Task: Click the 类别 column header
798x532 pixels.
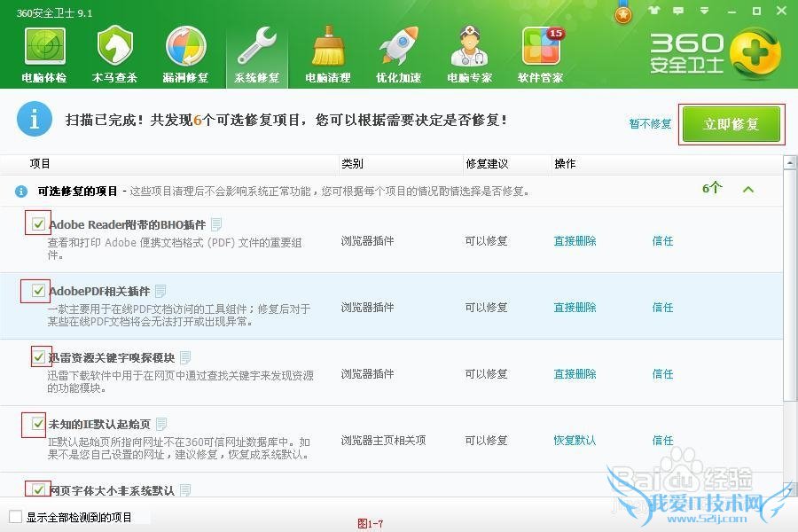Action: click(x=352, y=163)
